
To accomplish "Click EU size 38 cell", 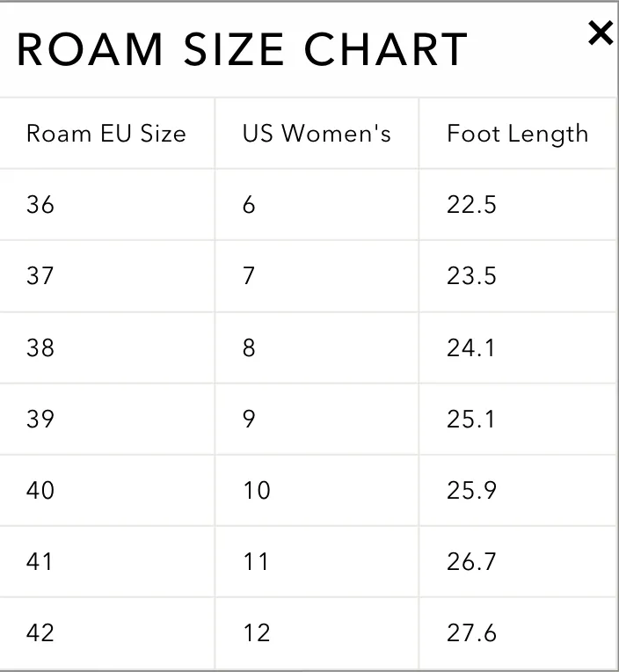I will 106,347.
